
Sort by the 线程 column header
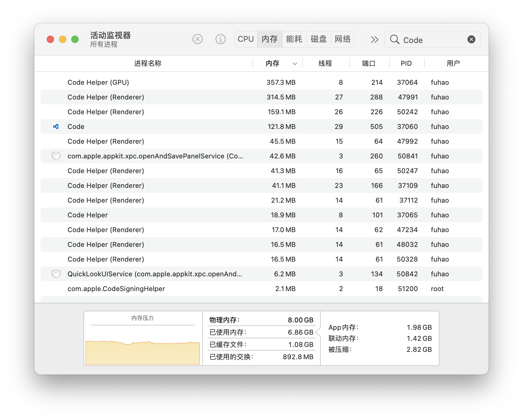point(325,64)
